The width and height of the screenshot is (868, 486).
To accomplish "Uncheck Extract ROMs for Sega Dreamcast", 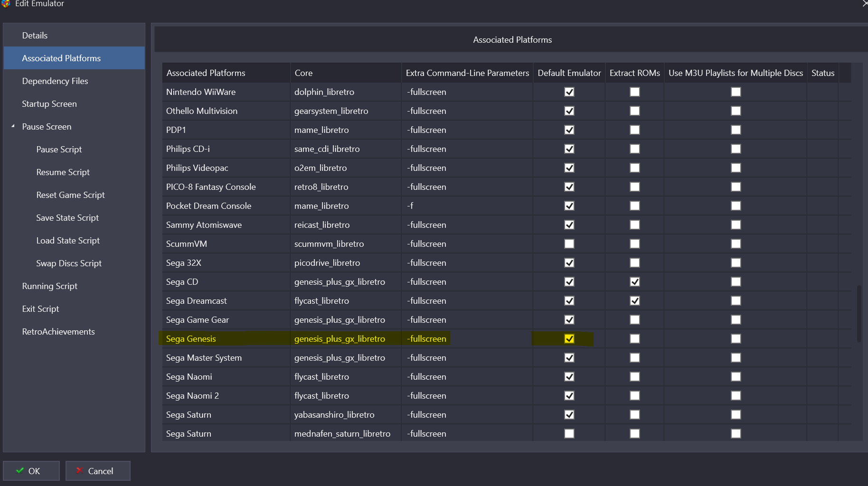I will 635,301.
